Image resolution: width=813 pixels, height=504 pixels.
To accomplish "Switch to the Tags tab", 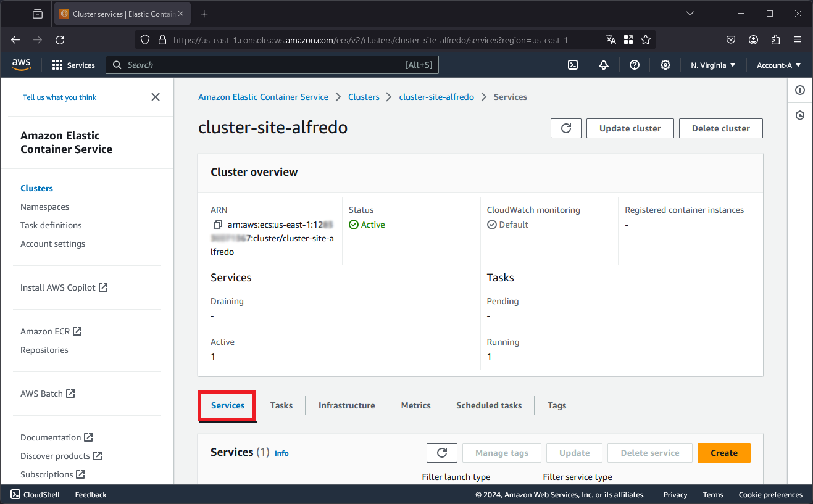I will click(x=557, y=405).
